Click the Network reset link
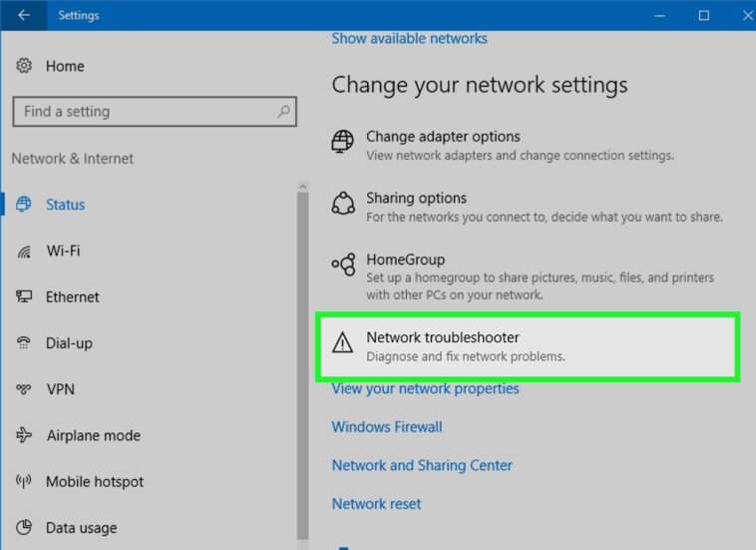 [376, 504]
